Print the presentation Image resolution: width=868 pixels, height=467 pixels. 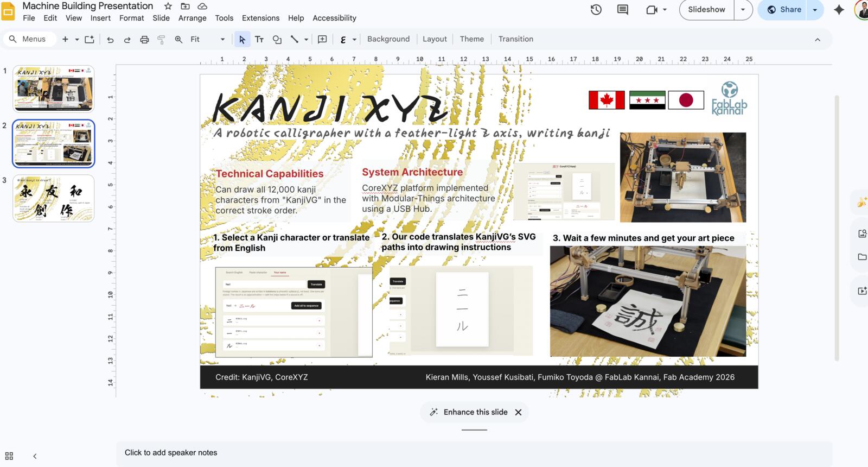[144, 39]
